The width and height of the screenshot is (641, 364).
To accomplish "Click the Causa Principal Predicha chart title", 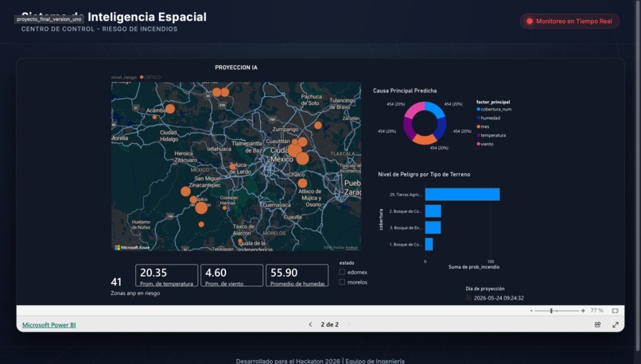I will 405,91.
